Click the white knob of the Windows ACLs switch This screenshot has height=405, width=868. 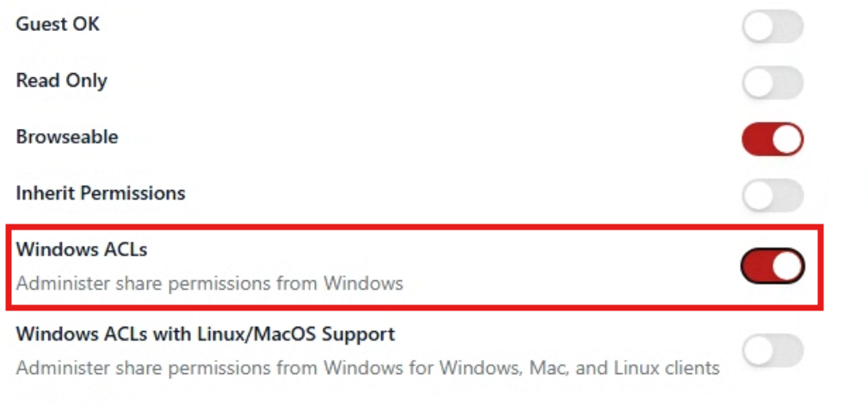(787, 266)
